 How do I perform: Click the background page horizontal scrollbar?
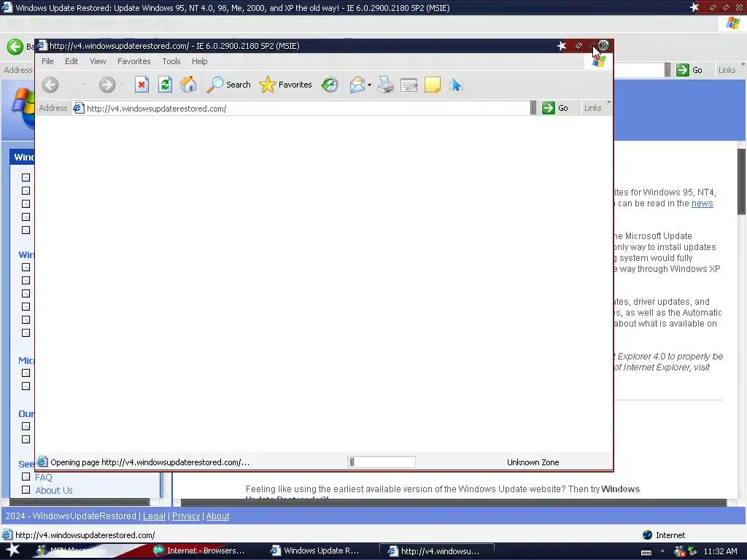pyautogui.click(x=453, y=502)
